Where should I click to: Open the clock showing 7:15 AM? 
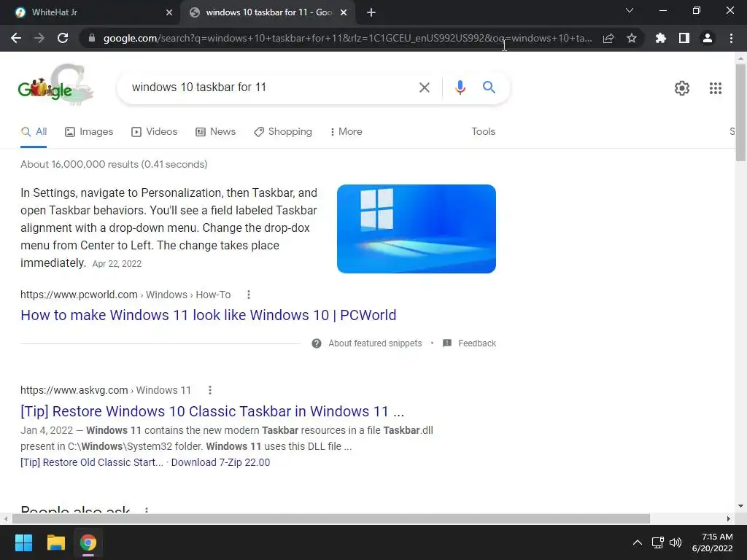[x=712, y=542]
